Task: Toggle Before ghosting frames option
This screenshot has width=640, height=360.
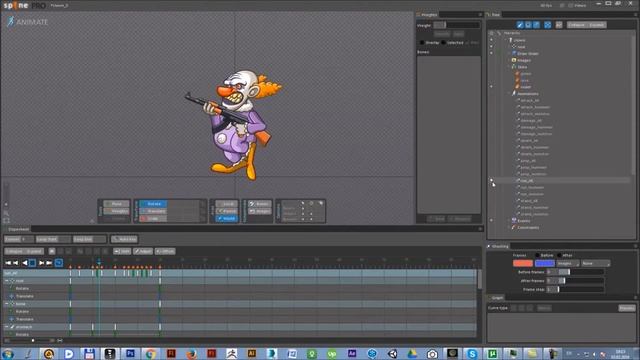Action: tap(545, 255)
